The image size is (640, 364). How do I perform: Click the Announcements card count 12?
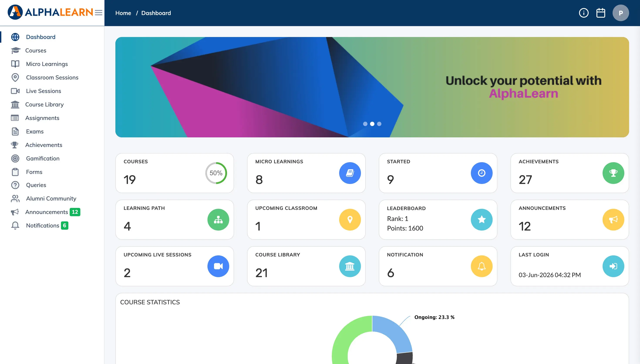(x=525, y=226)
